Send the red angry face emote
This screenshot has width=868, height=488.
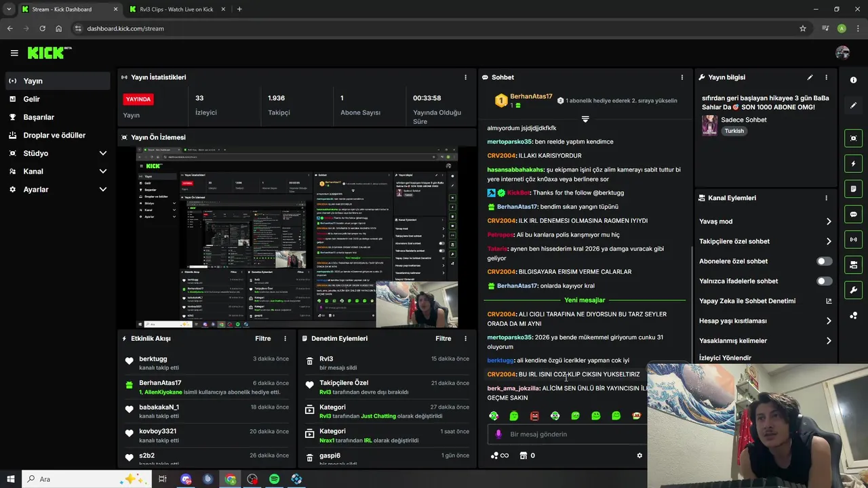click(x=534, y=415)
